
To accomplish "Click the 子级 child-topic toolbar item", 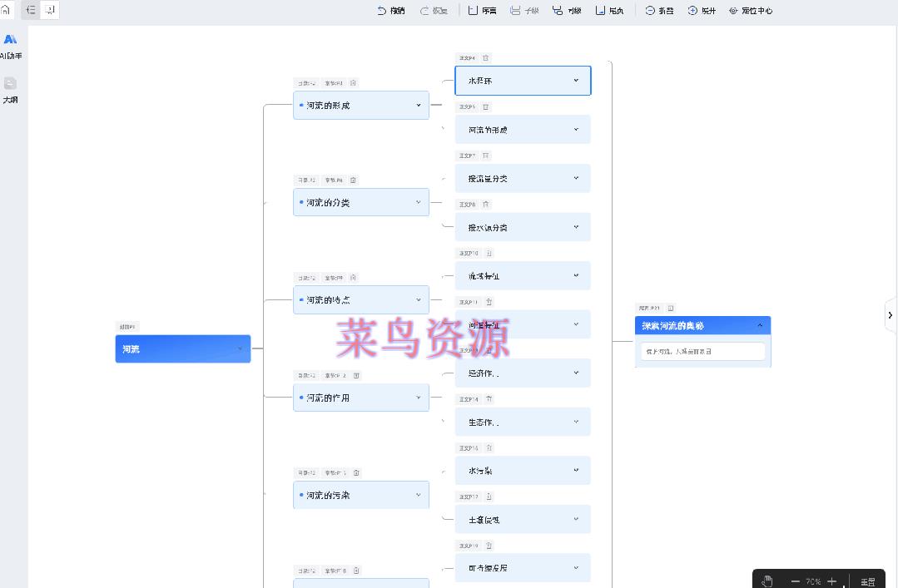I will coord(524,10).
